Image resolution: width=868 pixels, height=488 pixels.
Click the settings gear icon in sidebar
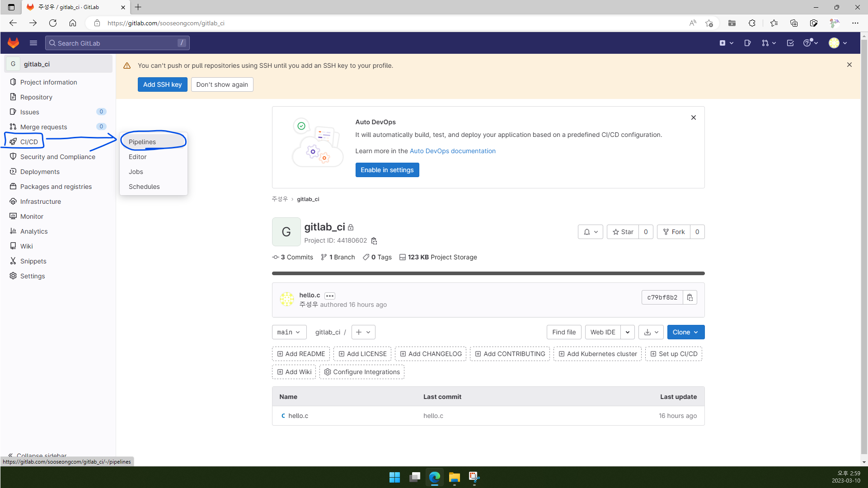13,276
